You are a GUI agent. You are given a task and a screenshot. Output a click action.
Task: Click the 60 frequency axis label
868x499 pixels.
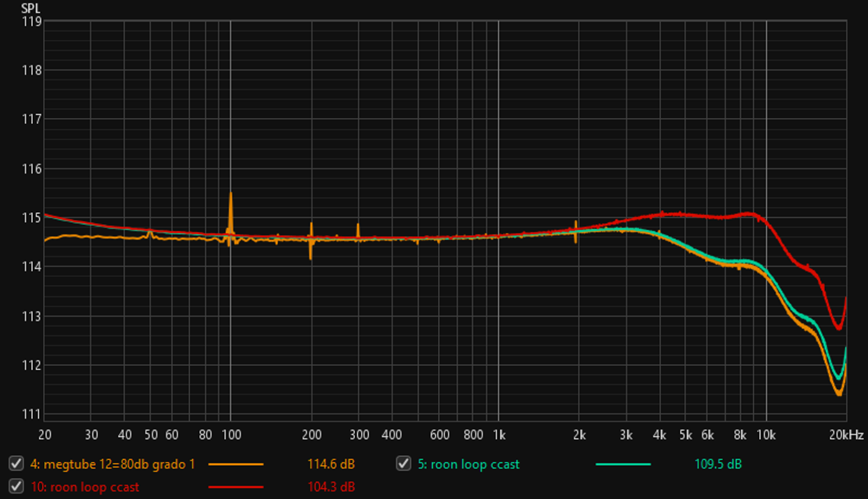pyautogui.click(x=172, y=435)
